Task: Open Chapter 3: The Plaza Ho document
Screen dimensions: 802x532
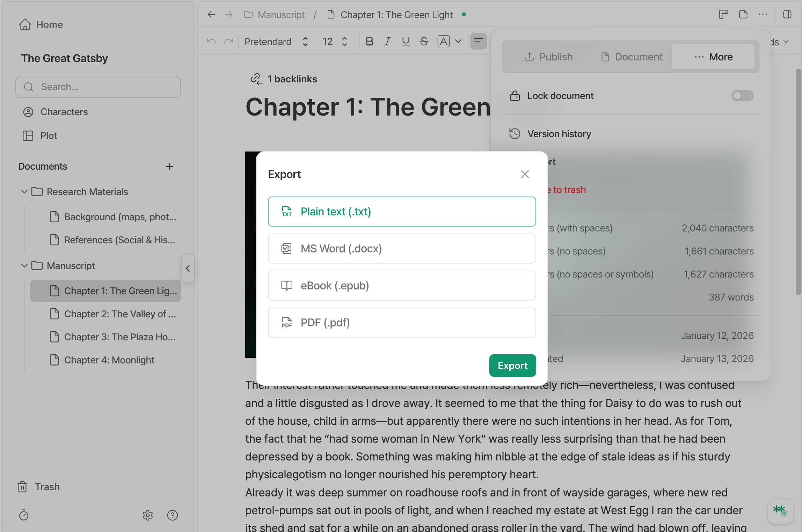Action: 106,337
